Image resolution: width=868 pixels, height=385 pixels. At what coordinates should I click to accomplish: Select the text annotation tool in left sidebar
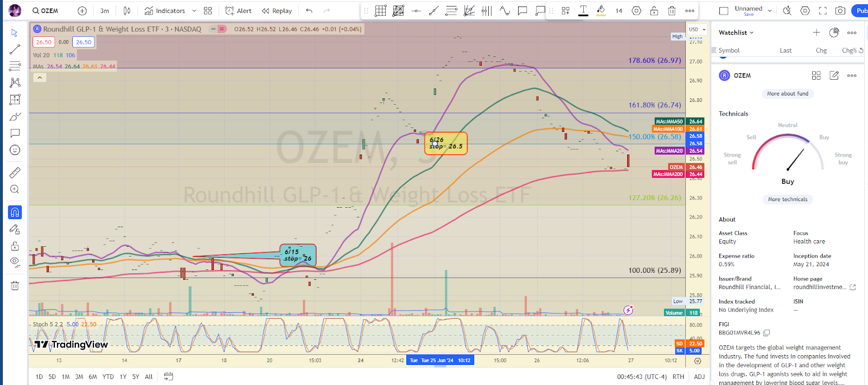click(15, 133)
